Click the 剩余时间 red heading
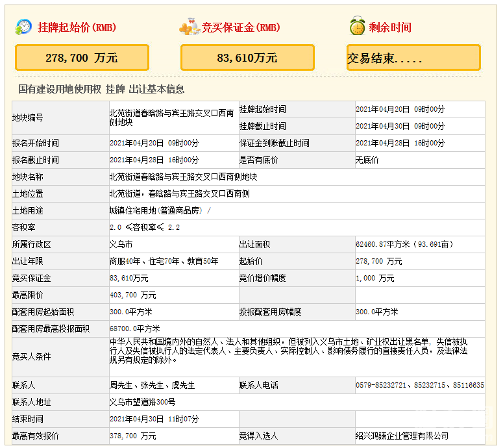This screenshot has height=448, width=503. [x=390, y=28]
